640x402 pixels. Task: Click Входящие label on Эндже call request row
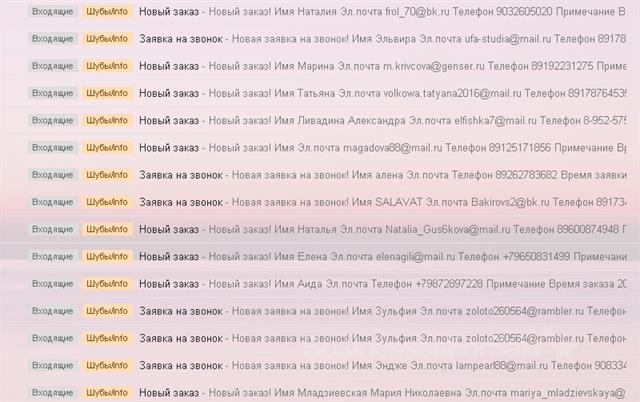pyautogui.click(x=53, y=365)
